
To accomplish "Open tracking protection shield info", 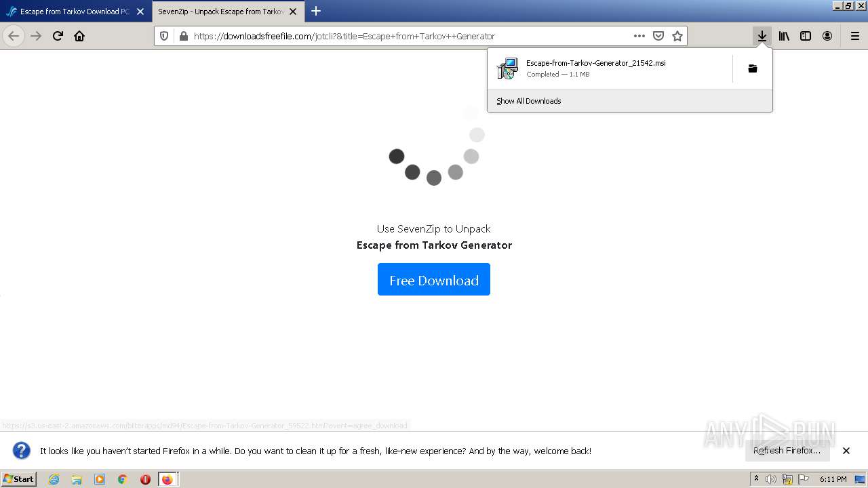I will pyautogui.click(x=164, y=36).
